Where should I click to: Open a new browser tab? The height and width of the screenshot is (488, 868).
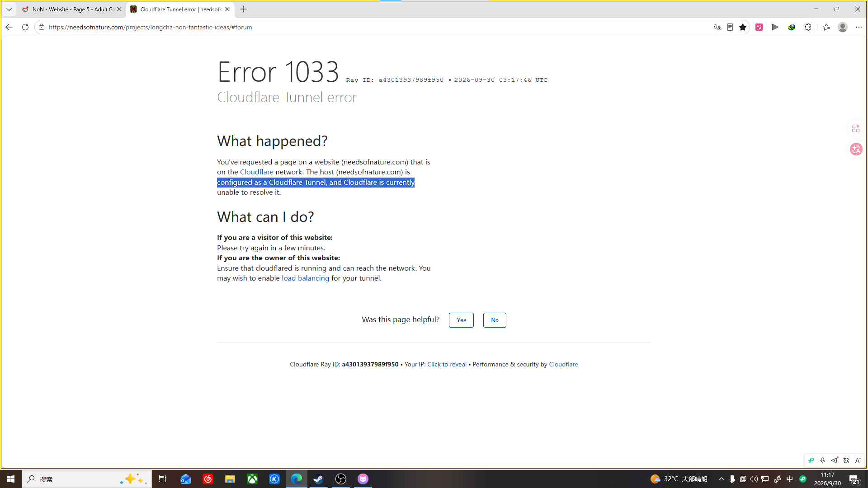[x=244, y=9]
